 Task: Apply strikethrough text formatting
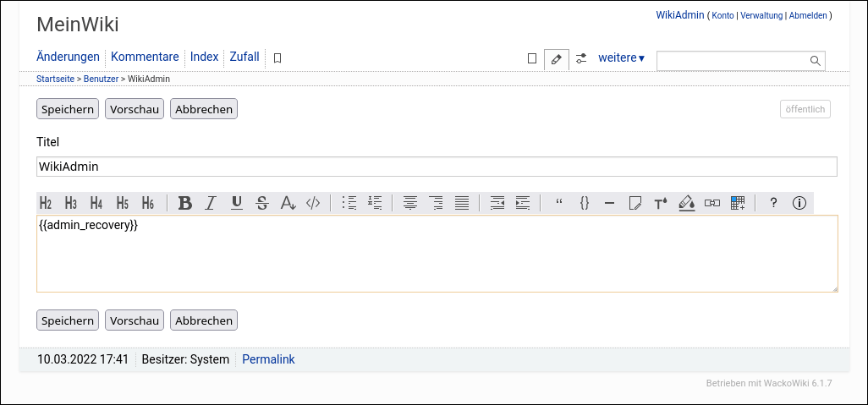(x=262, y=203)
